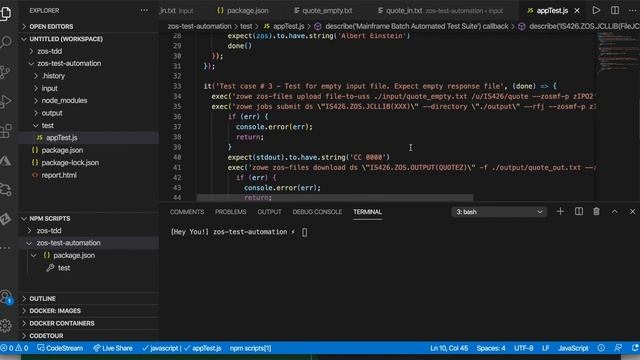Open the Manage settings gear
Screen dimensions: 640x360
click(x=6, y=325)
